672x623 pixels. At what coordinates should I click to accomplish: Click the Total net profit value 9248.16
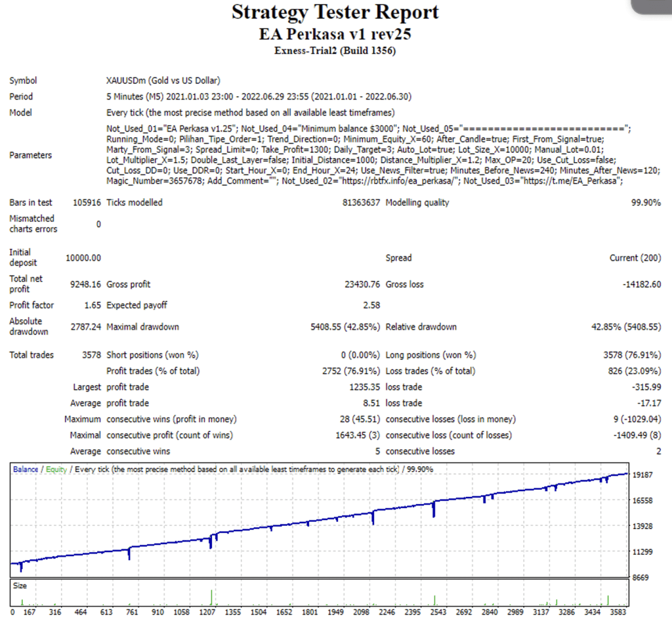(85, 284)
